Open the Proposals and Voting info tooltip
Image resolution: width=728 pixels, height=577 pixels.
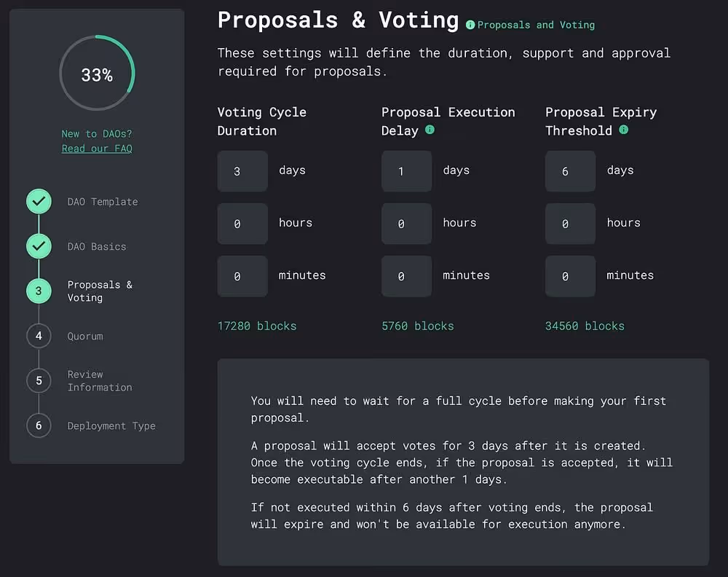[x=470, y=25]
